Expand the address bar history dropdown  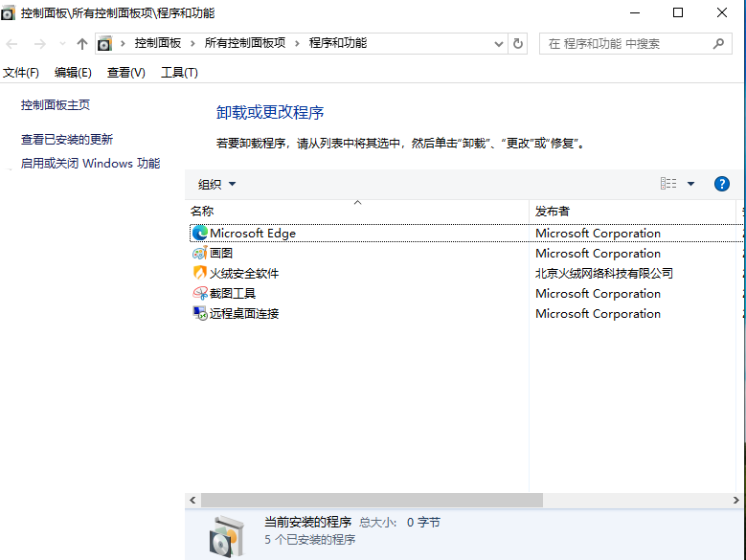click(499, 44)
